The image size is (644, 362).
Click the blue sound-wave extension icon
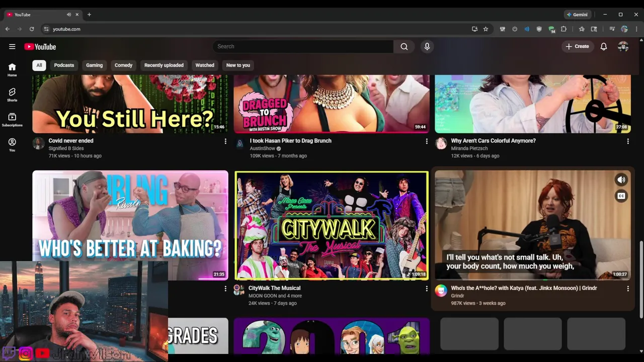click(527, 29)
